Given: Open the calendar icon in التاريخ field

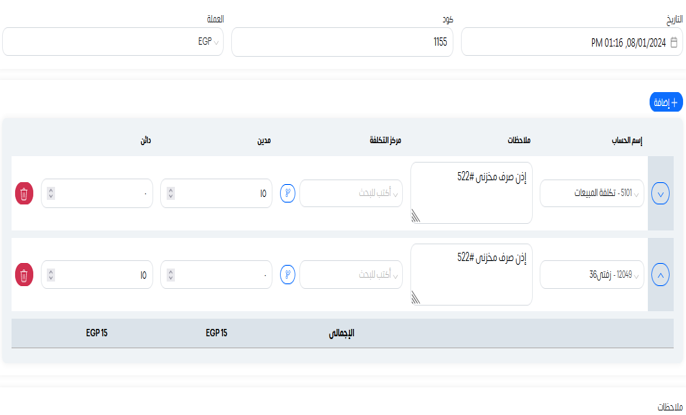Looking at the screenshot, I should (x=672, y=43).
